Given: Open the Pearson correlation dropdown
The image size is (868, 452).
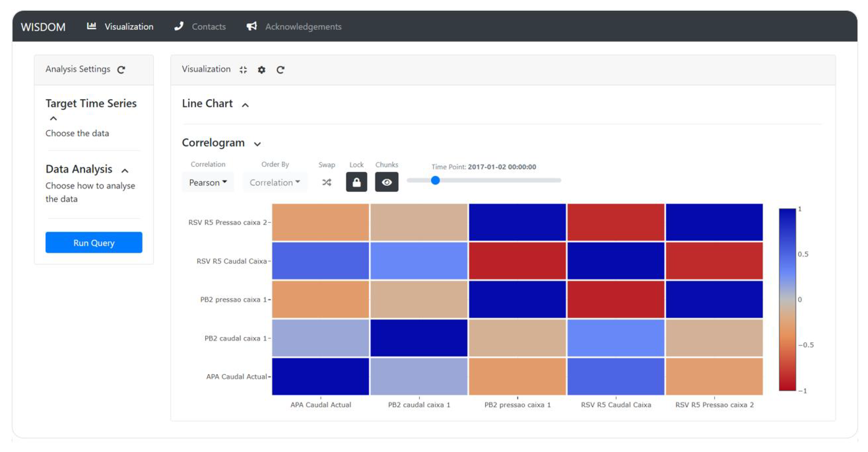Looking at the screenshot, I should click(208, 182).
